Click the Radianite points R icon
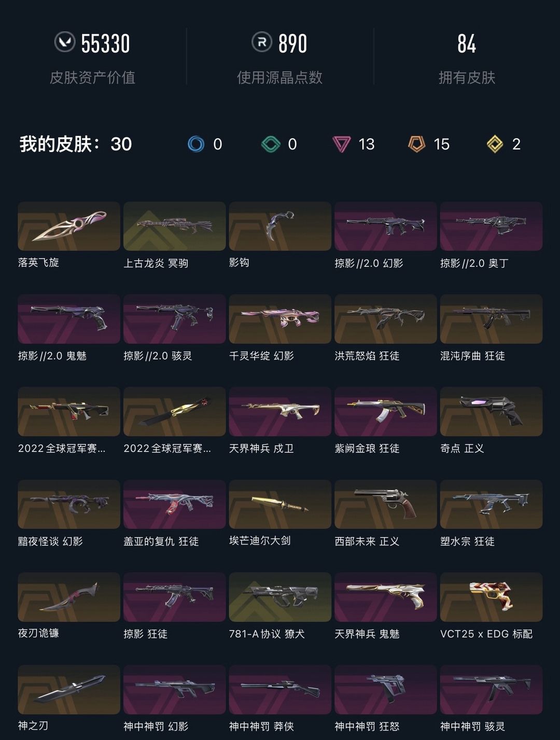 coord(262,42)
